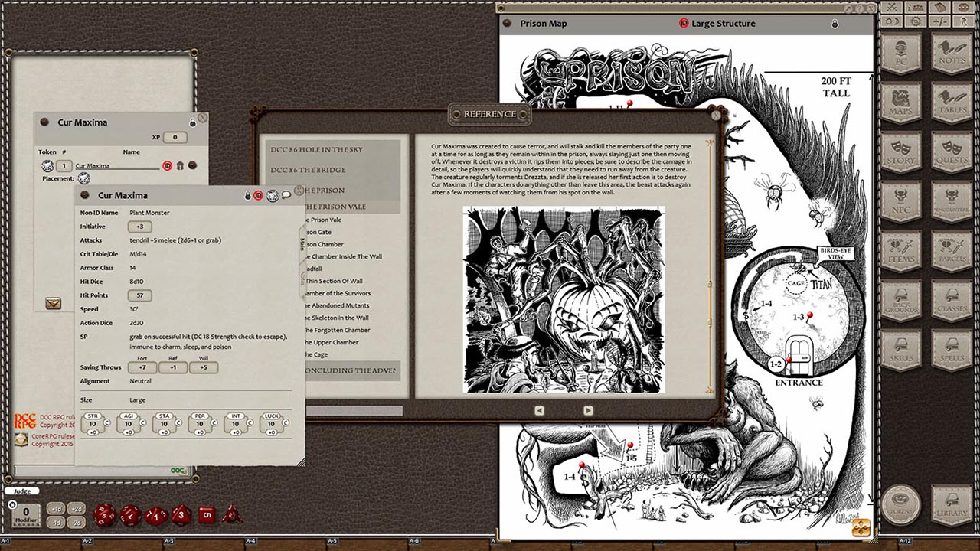Toggle the lock on the Cur Maxima sheet
The width and height of the screenshot is (980, 551).
pyautogui.click(x=248, y=195)
